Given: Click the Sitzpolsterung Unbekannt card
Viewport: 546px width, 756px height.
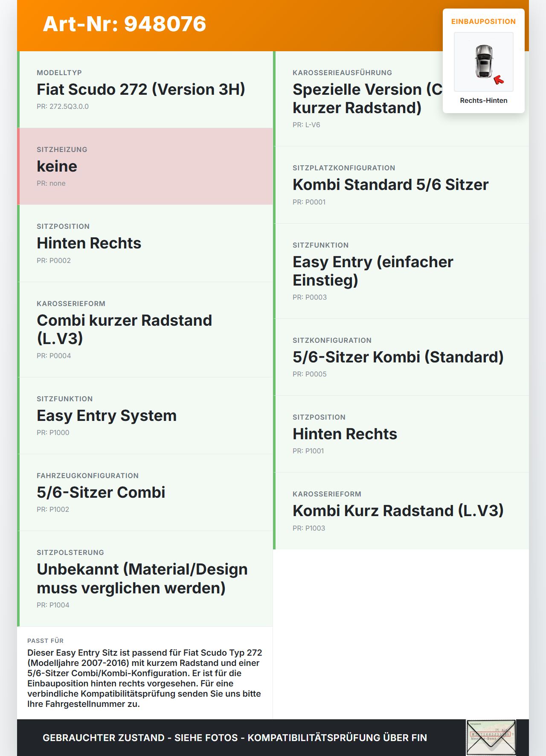Looking at the screenshot, I should (145, 579).
